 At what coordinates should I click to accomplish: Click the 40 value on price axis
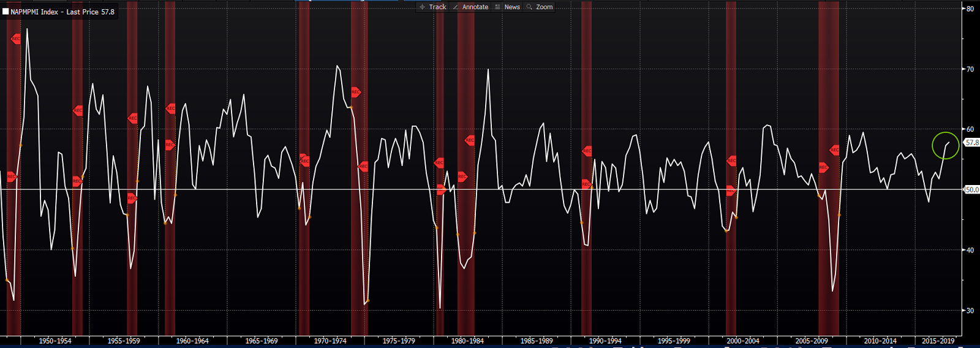tap(970, 250)
